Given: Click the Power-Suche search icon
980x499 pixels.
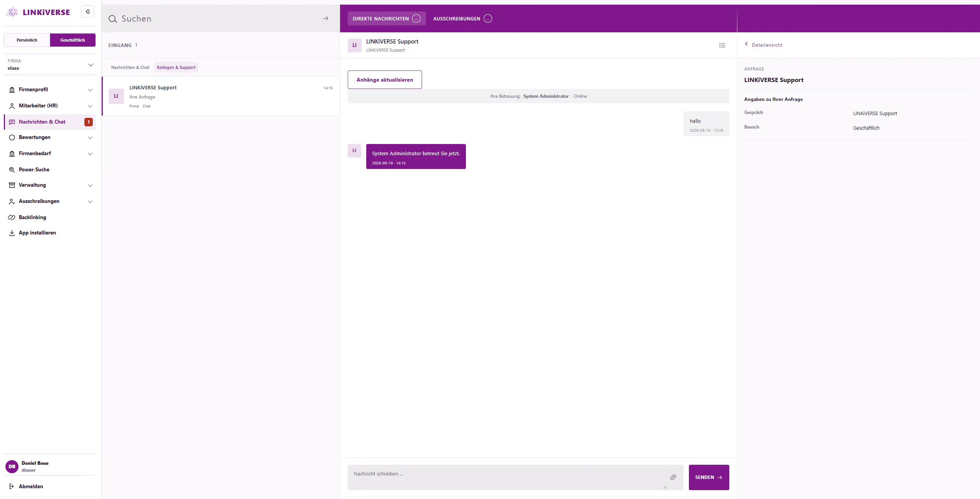Looking at the screenshot, I should coord(12,170).
